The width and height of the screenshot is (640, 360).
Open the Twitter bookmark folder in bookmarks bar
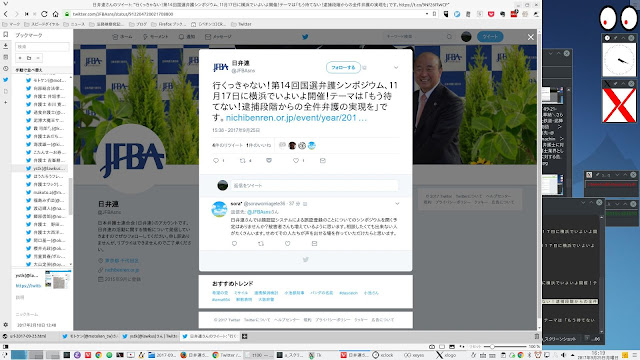coord(241,24)
